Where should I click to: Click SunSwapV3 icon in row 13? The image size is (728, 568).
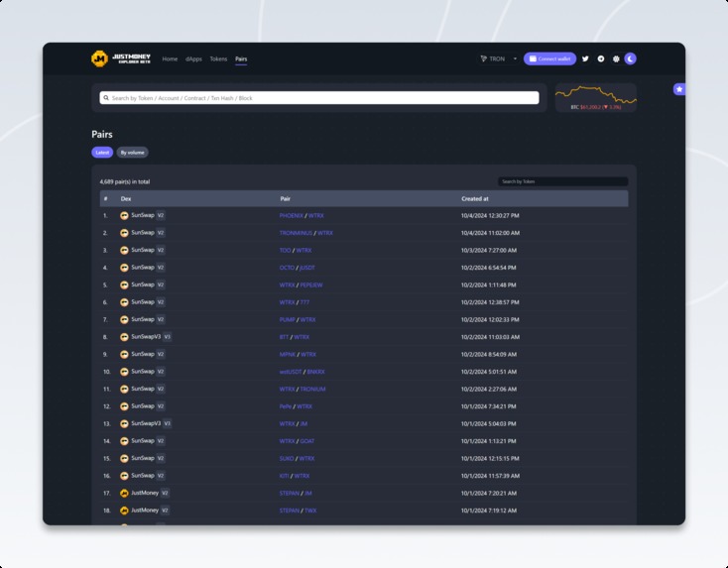(x=124, y=423)
